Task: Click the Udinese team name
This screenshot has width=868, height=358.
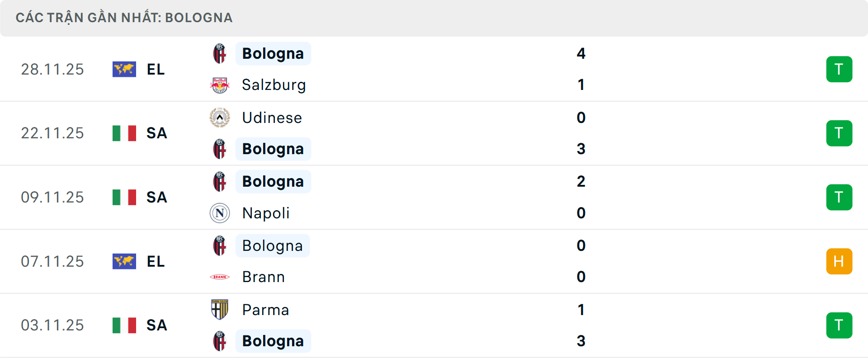Action: [272, 117]
